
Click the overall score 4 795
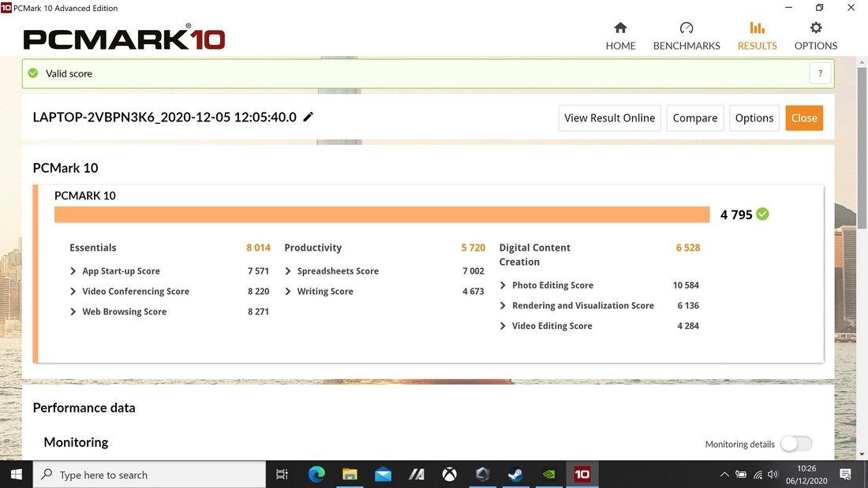tap(735, 214)
